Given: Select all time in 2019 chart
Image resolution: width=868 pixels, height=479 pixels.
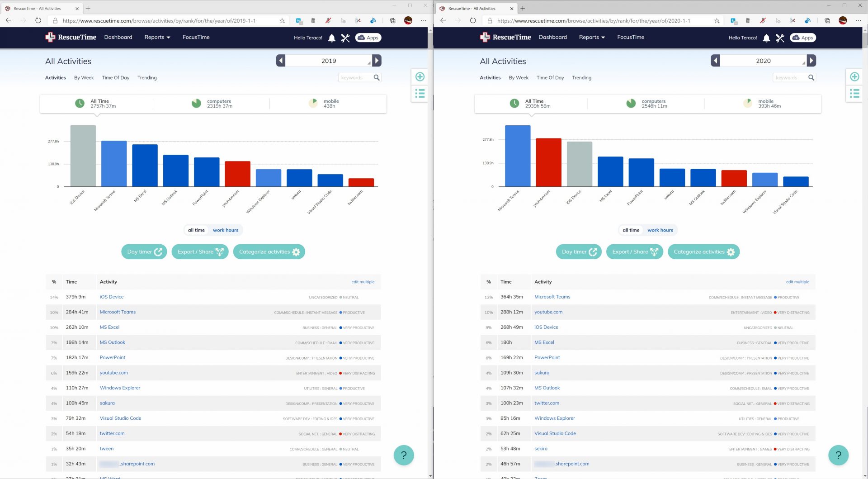Looking at the screenshot, I should pos(196,230).
